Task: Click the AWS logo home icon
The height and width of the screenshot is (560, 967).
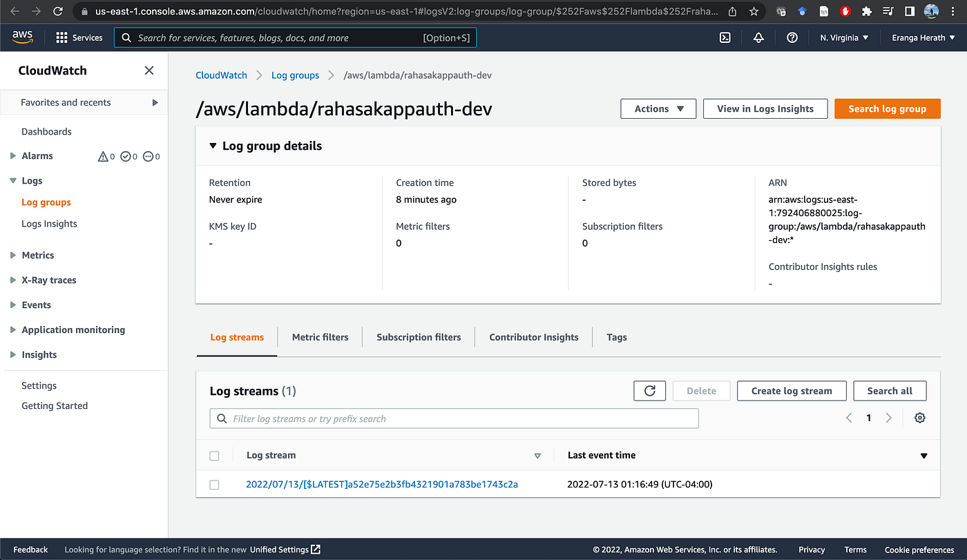Action: [24, 37]
